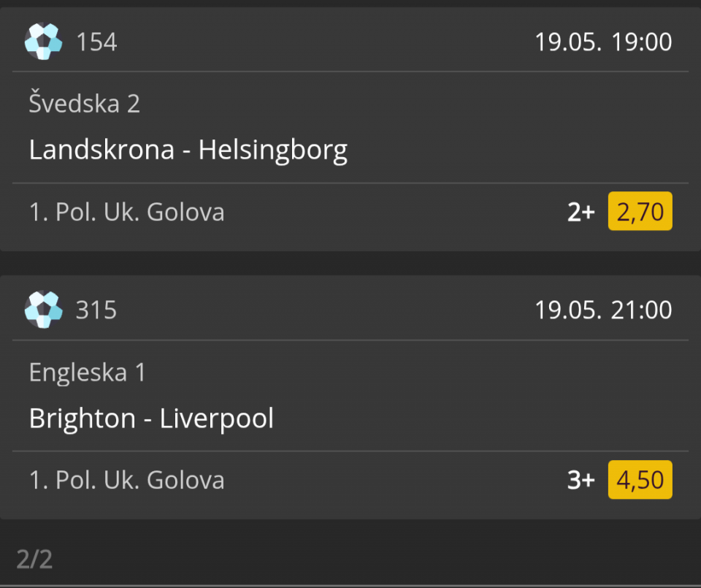Tap the Engleska 1 league label

click(x=88, y=372)
